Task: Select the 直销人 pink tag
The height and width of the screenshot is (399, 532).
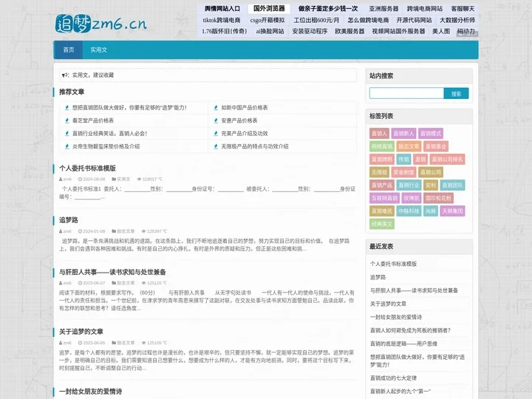Action: [x=379, y=134]
